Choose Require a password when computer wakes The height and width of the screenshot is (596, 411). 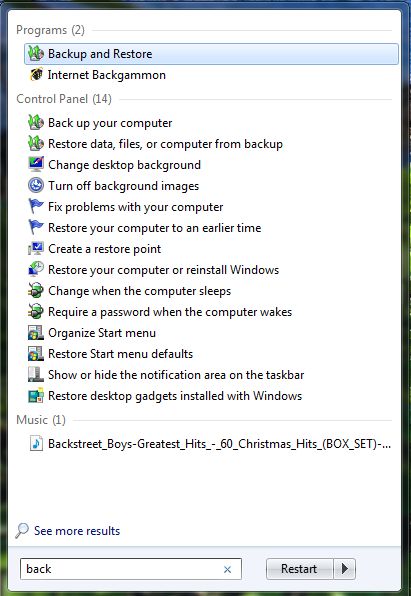170,312
